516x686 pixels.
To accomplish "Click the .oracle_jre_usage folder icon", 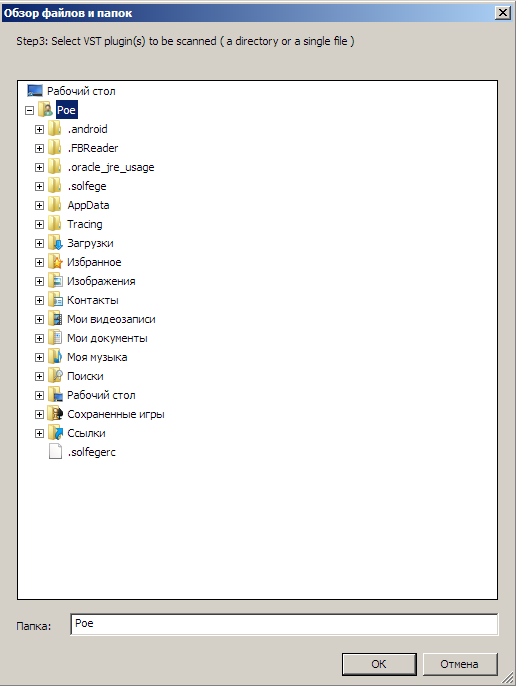I will 55,167.
